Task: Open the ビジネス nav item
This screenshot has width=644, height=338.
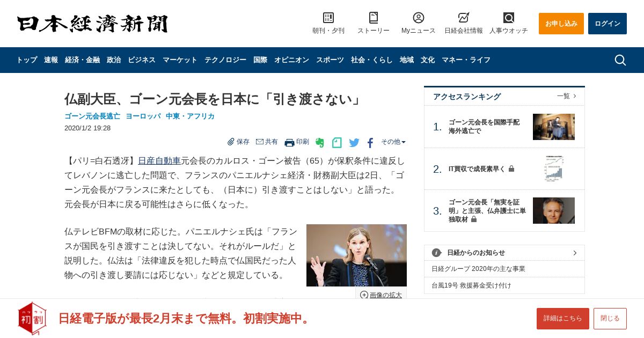Action: (x=142, y=60)
